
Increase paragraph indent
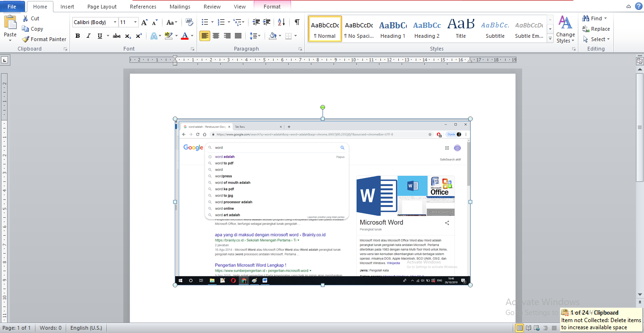tap(267, 22)
